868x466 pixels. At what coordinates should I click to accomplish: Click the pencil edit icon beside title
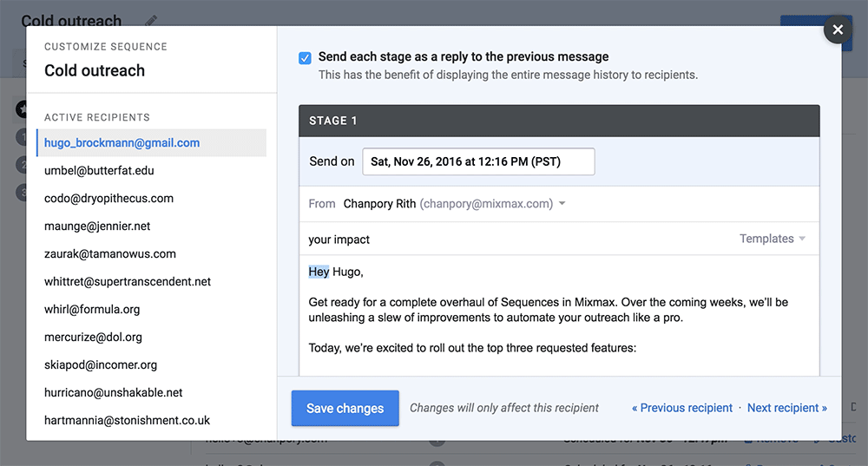pos(152,20)
